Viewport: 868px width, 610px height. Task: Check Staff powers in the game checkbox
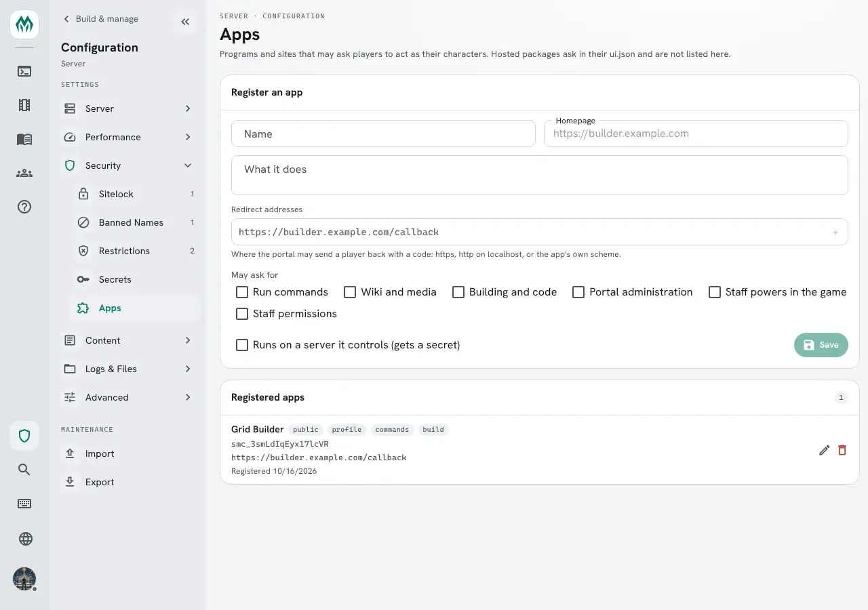715,292
